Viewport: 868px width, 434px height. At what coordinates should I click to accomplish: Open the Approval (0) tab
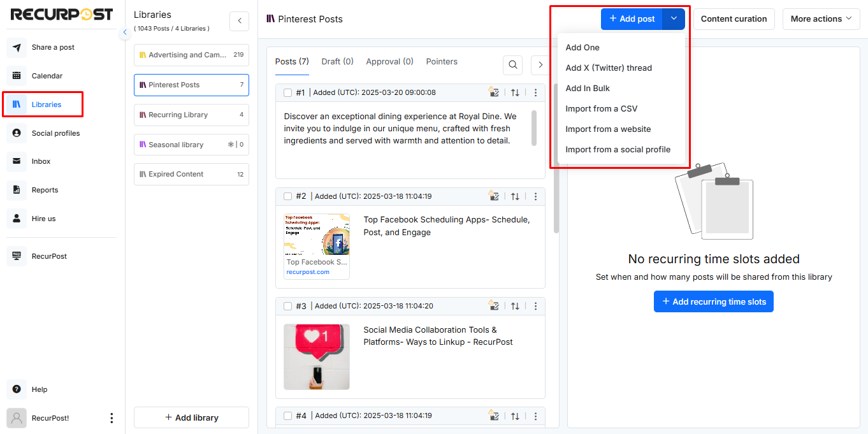(x=389, y=62)
